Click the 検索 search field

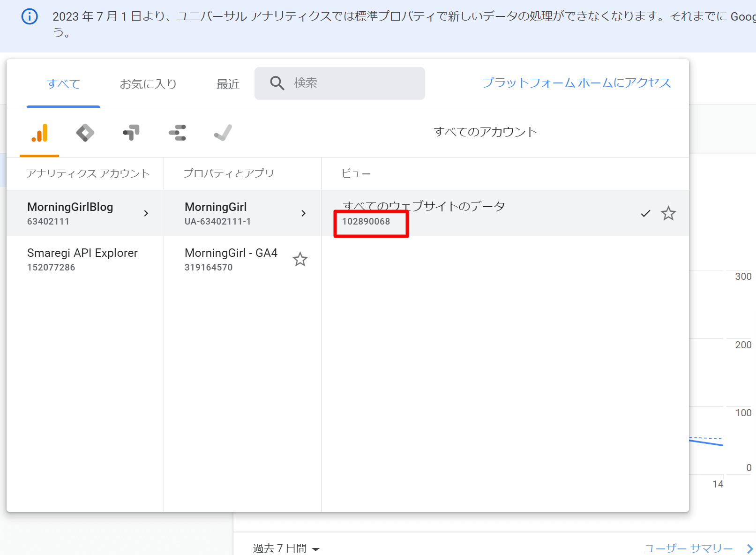pos(340,83)
